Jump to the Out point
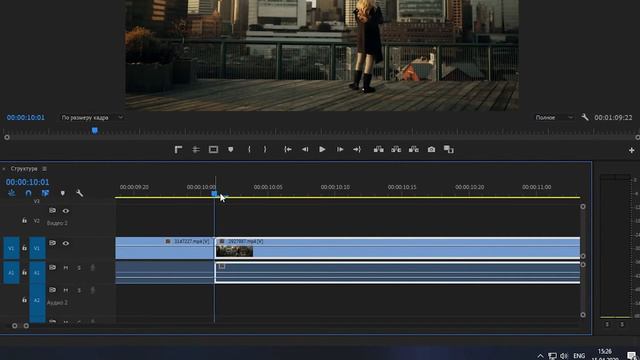The height and width of the screenshot is (360, 640). pyautogui.click(x=357, y=150)
